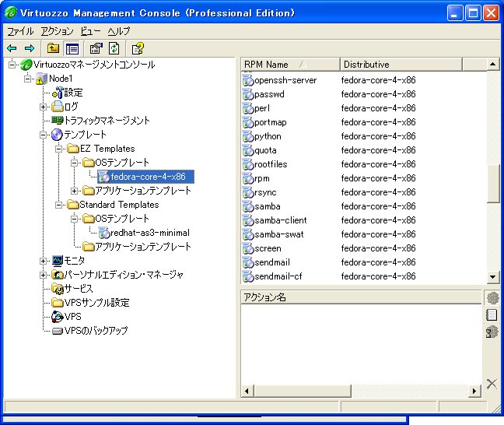Click the samba-swat package icon
Image resolution: width=504 pixels, height=425 pixels.
(x=248, y=234)
